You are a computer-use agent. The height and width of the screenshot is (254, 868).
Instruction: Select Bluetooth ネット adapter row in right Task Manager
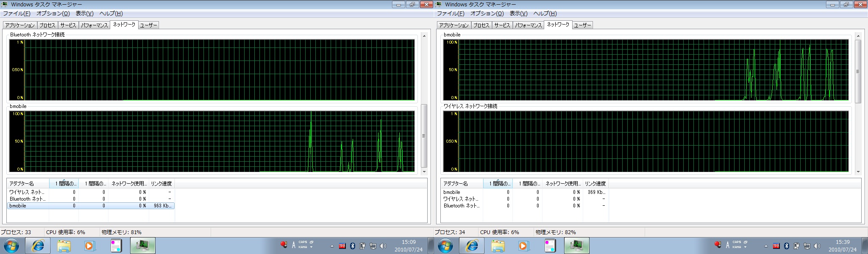click(x=525, y=206)
